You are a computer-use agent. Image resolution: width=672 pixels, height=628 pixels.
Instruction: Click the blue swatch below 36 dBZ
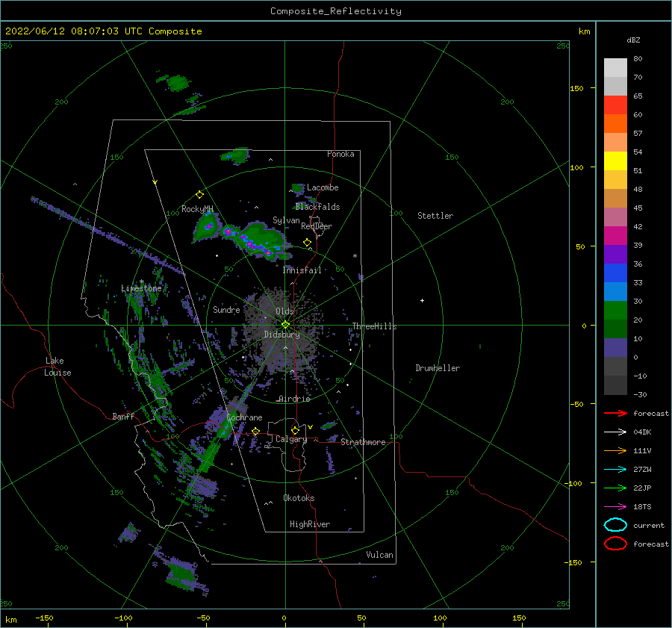tap(615, 273)
